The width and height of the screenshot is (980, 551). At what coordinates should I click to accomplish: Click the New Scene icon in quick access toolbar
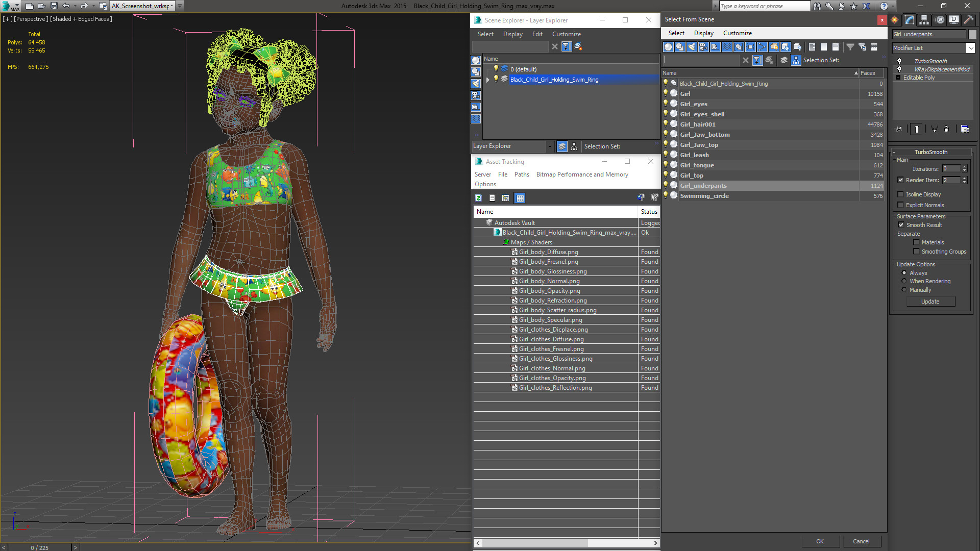pyautogui.click(x=29, y=6)
